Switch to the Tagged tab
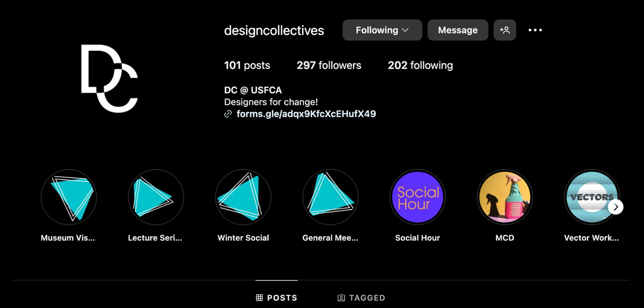Screen dimensions: 644x308 (361, 298)
